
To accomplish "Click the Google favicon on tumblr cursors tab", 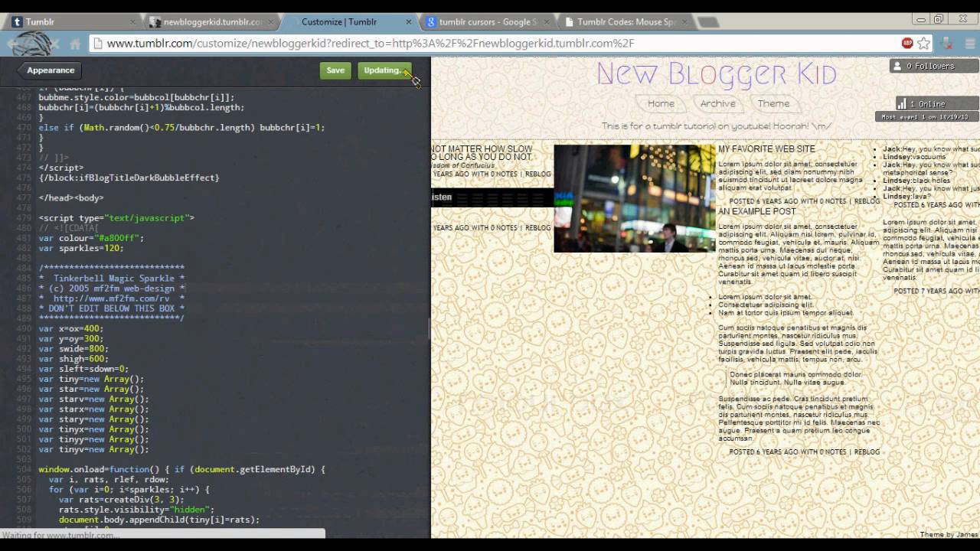I will click(x=431, y=22).
